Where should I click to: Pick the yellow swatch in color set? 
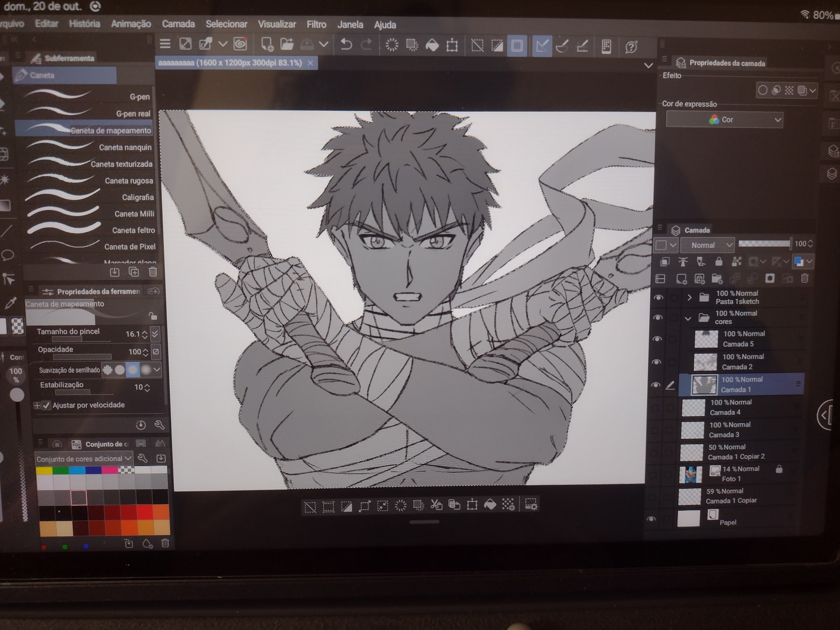pyautogui.click(x=44, y=470)
